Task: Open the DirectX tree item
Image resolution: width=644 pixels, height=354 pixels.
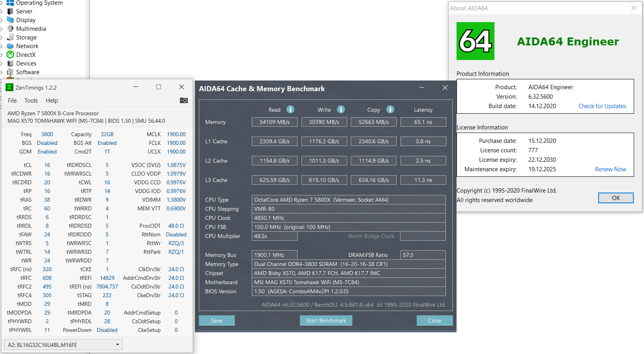Action: (26, 54)
